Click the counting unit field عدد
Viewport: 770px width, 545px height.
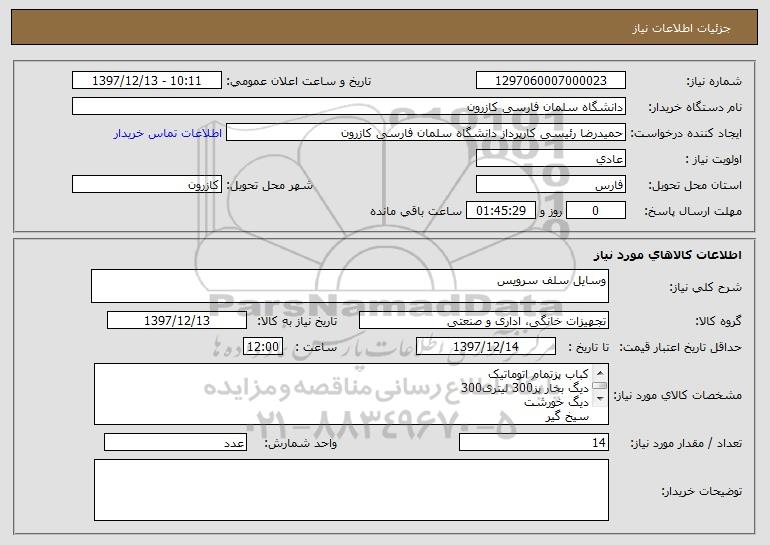click(175, 442)
